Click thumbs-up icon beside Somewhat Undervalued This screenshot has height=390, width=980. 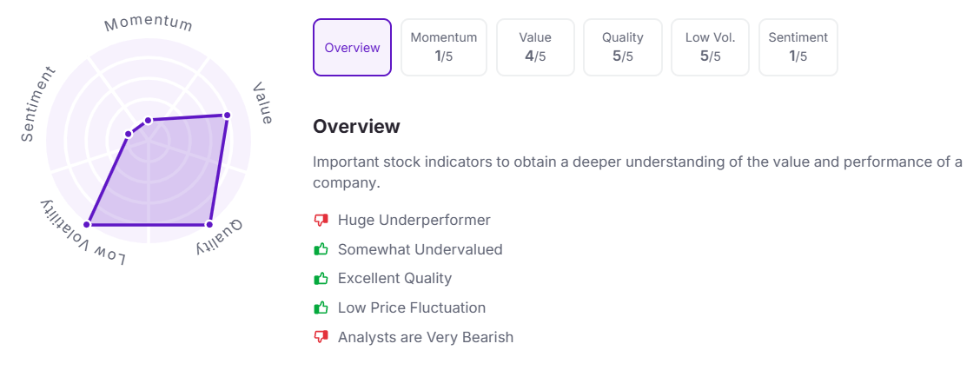[321, 249]
